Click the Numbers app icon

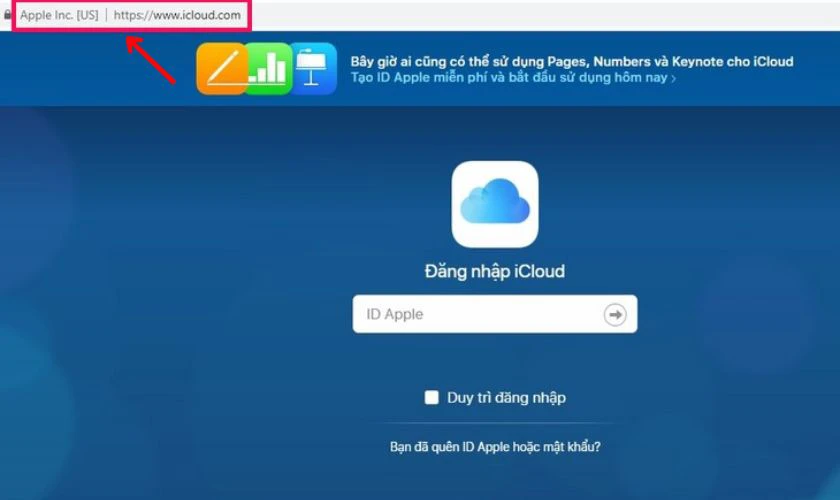coord(269,69)
